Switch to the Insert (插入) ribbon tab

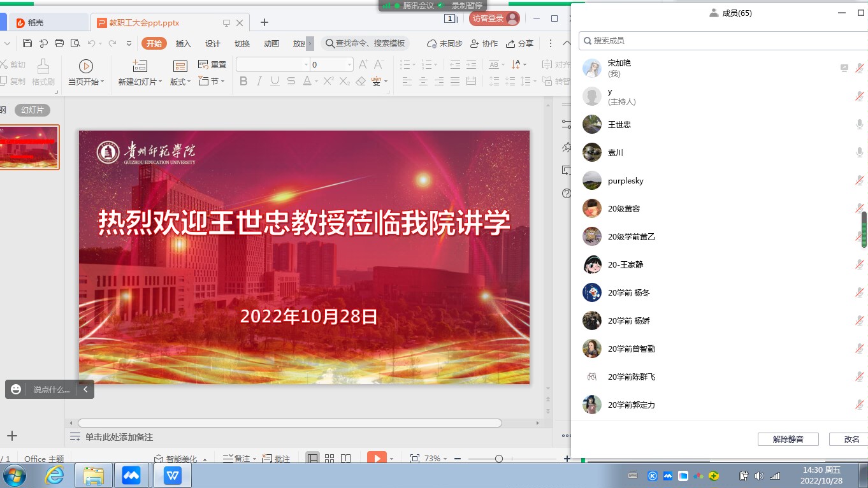tap(183, 44)
